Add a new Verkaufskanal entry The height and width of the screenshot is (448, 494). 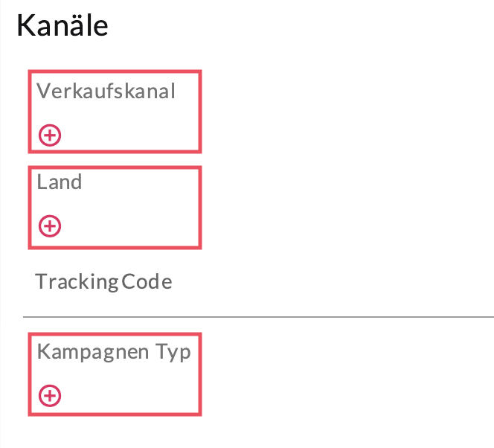click(50, 135)
